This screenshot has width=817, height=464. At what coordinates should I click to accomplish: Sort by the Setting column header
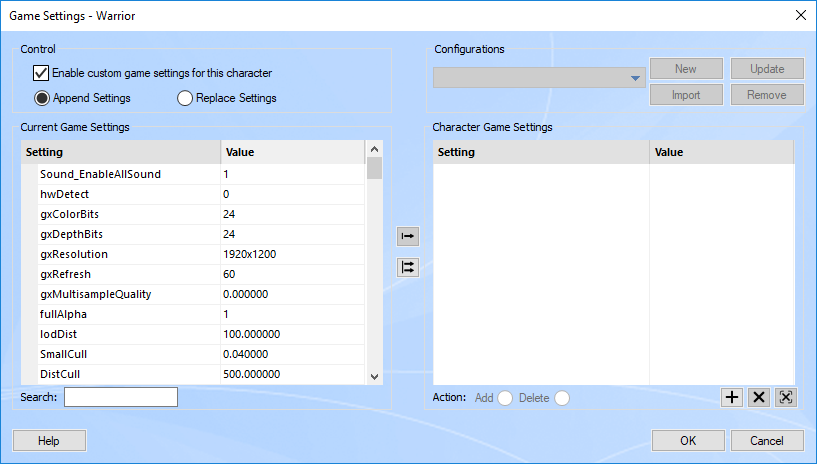pyautogui.click(x=120, y=152)
